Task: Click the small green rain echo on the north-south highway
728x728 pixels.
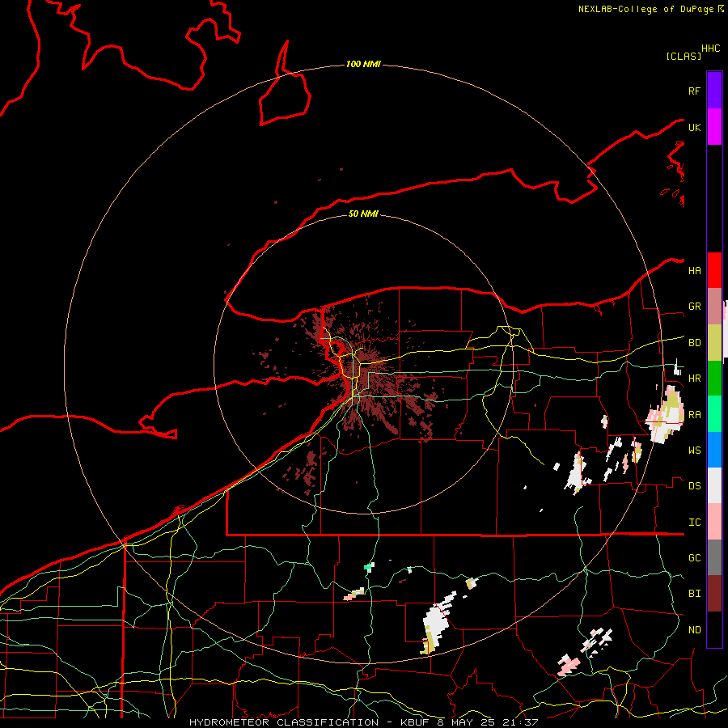Action: 369,566
